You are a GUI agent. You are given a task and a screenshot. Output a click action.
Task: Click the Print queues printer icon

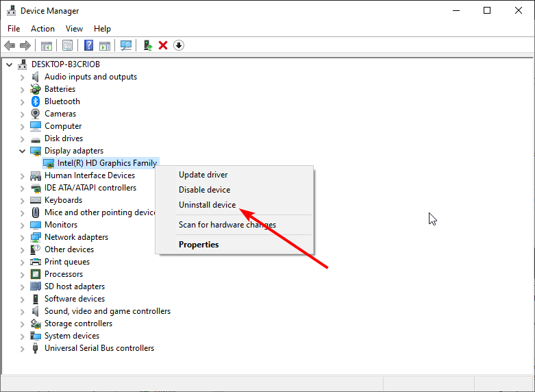coord(36,262)
